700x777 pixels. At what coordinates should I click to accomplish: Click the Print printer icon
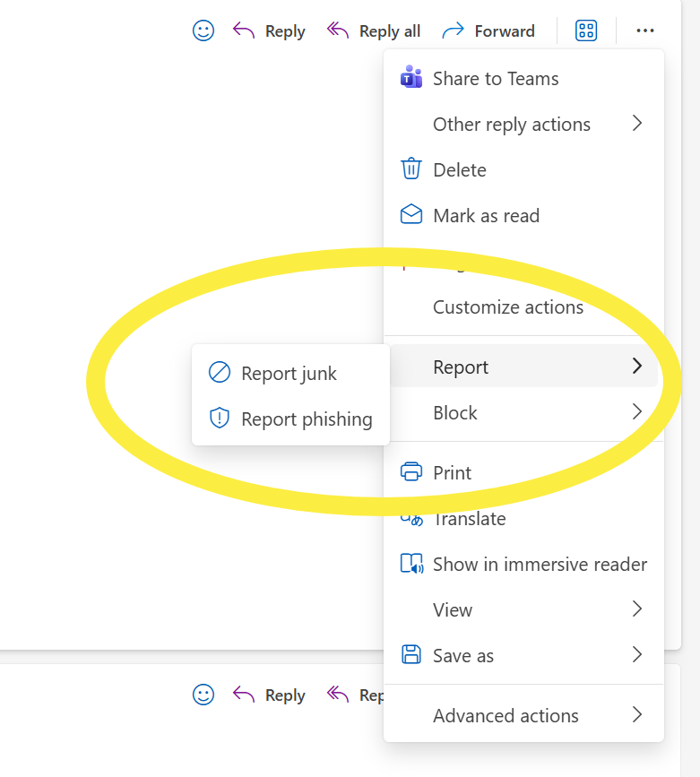tap(411, 472)
